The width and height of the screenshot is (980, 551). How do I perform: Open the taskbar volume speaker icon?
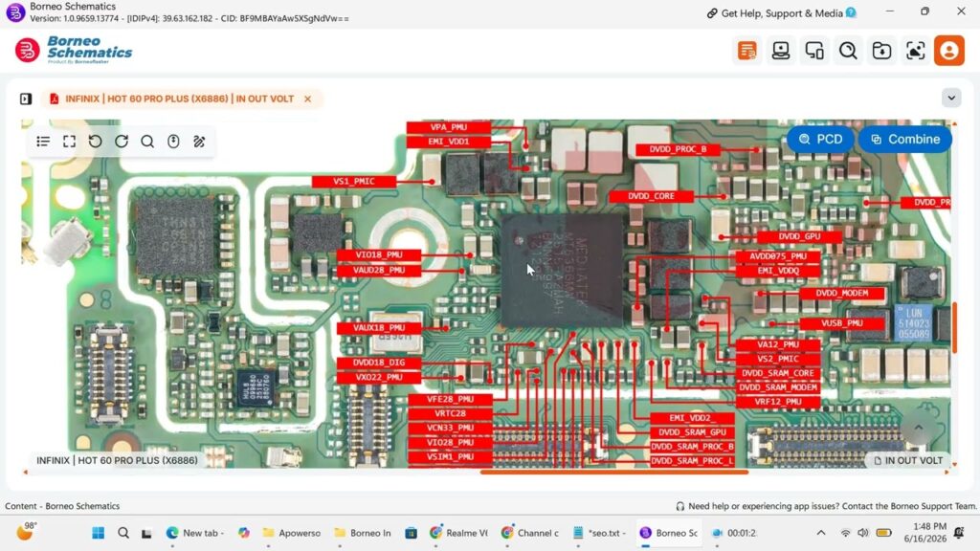click(x=863, y=533)
